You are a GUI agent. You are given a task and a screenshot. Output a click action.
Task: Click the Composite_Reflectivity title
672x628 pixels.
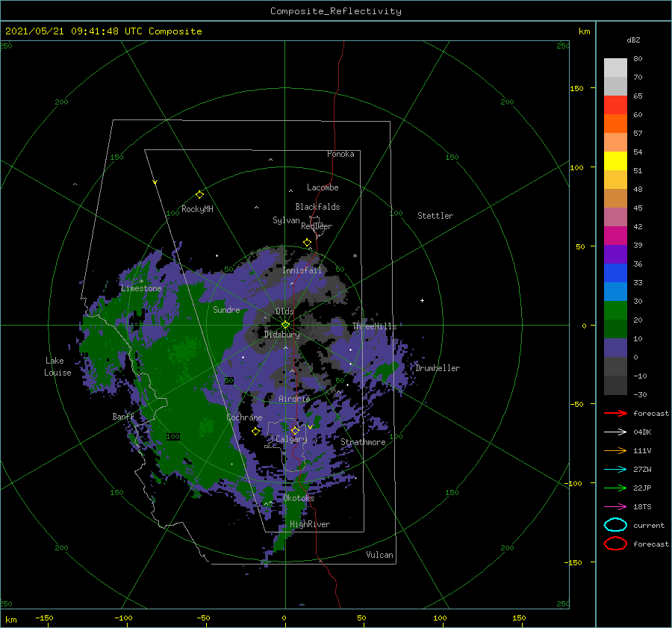[336, 11]
